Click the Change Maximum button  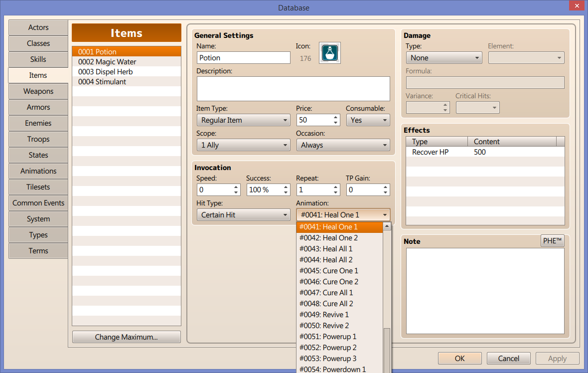127,337
